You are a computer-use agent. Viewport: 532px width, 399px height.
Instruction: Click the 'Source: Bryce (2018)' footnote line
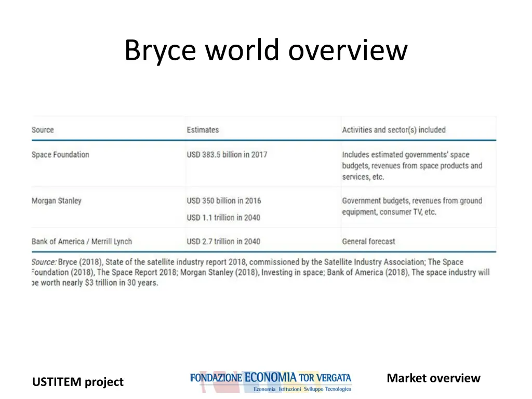[247, 262]
